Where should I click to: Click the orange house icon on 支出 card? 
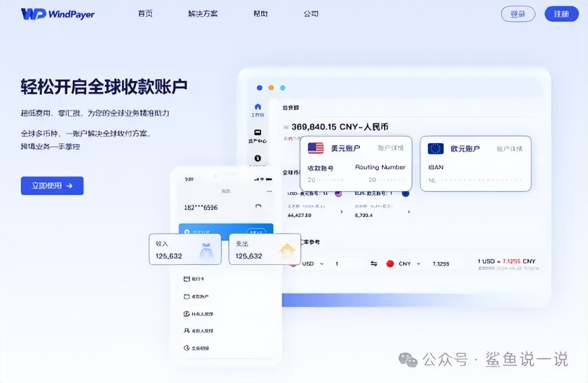(x=287, y=251)
